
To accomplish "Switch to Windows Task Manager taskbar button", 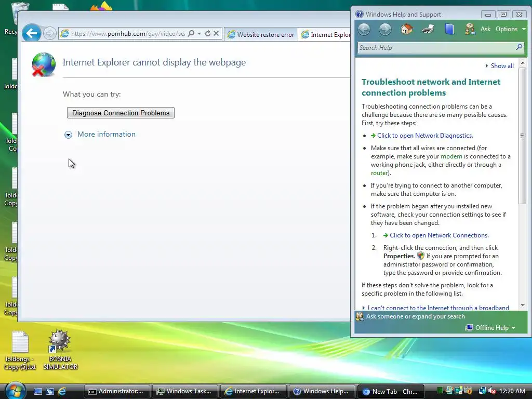I will [x=185, y=391].
